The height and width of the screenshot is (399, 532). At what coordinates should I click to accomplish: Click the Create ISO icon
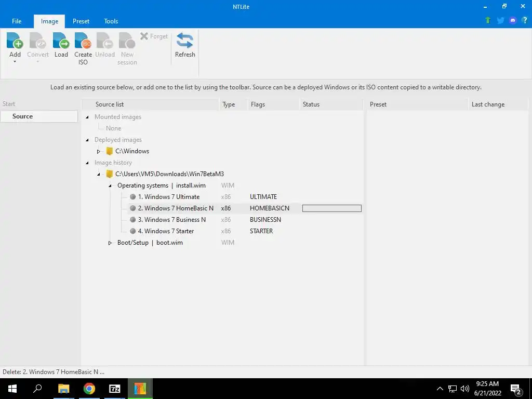pos(83,41)
